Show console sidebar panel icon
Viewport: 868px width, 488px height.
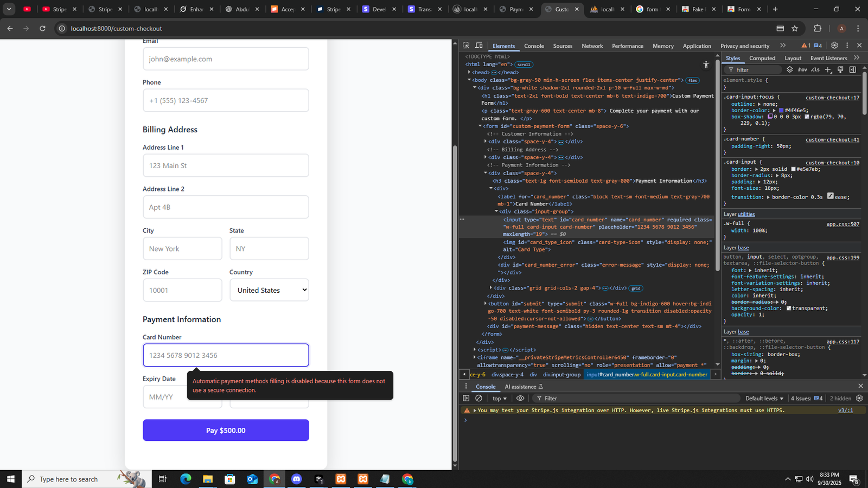[466, 398]
